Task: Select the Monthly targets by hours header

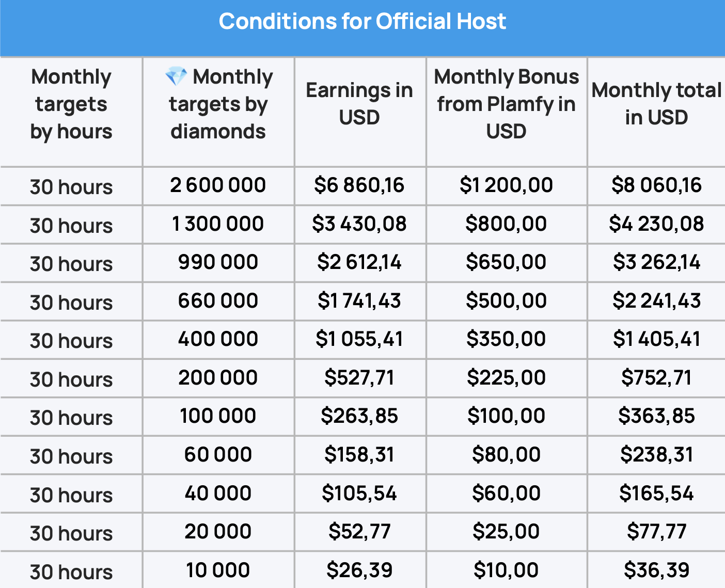Action: tap(71, 104)
